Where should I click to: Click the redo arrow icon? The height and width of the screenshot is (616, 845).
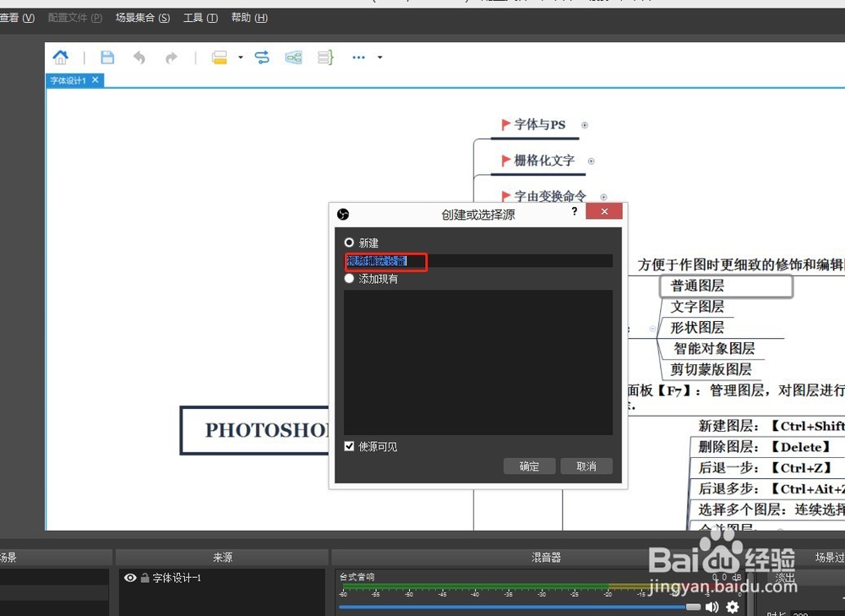pos(171,57)
